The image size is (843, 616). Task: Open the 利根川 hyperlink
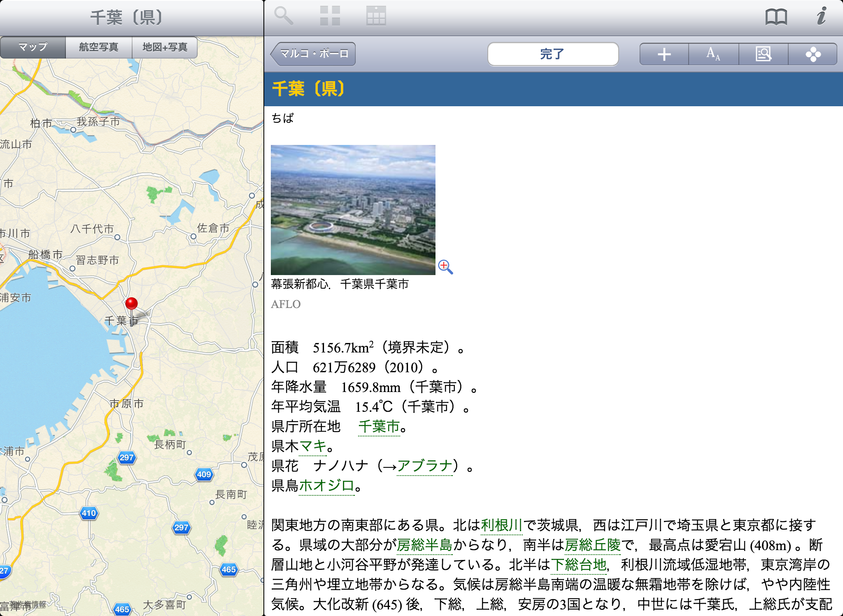pos(501,525)
